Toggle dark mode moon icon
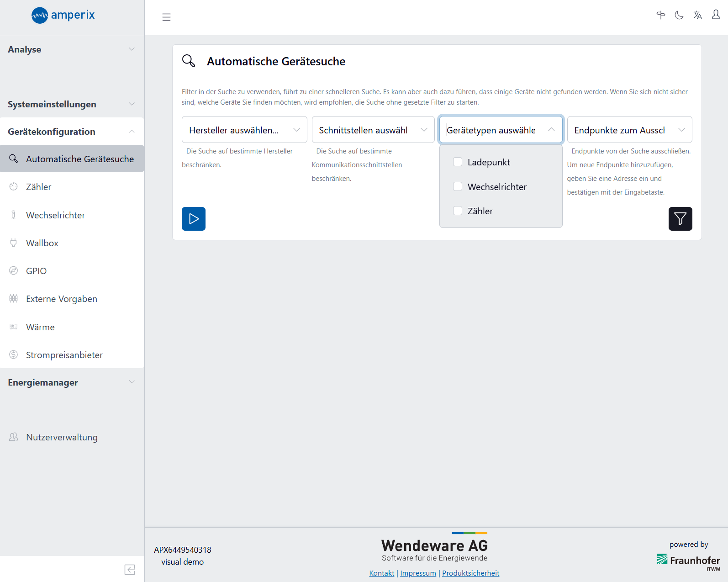Image resolution: width=728 pixels, height=582 pixels. pyautogui.click(x=679, y=16)
